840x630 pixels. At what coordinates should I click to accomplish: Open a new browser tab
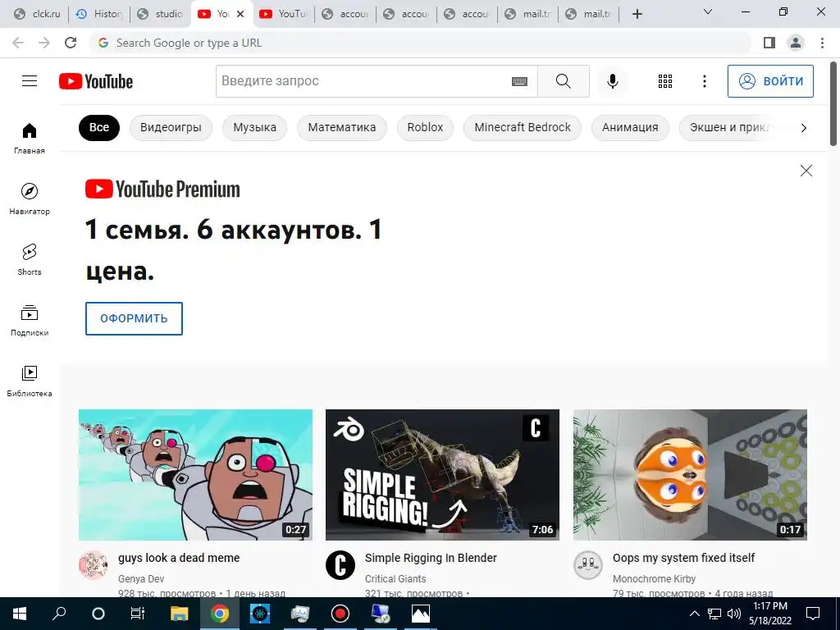click(637, 15)
